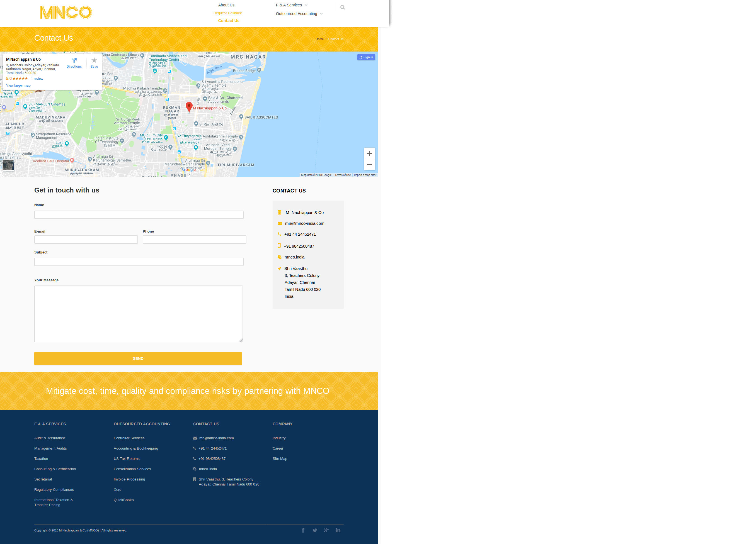
Task: Click the footer Skype icon beside mnco.india
Action: click(195, 469)
